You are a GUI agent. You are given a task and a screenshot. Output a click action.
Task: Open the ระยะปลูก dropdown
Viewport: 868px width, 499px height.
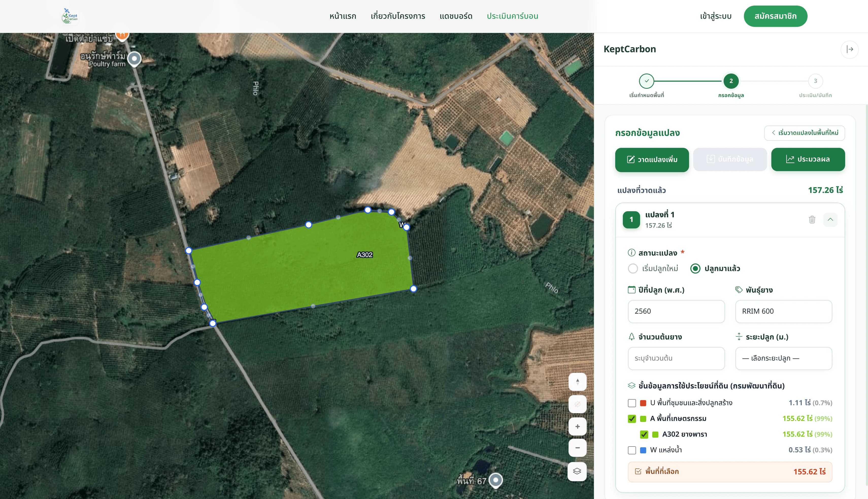784,359
